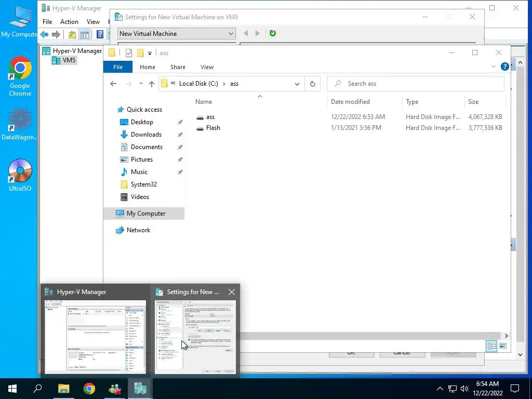Click the path chevron after Local Disk (C:)

click(x=224, y=84)
